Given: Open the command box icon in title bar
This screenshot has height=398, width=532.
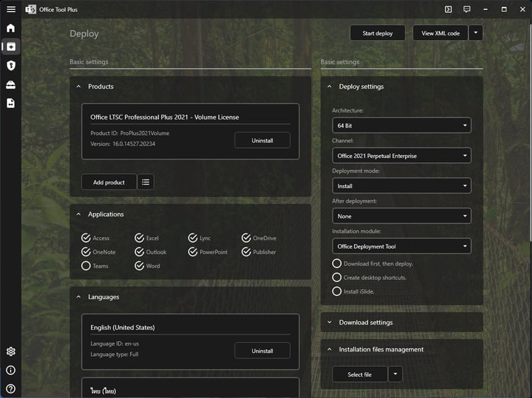Looking at the screenshot, I should [448, 9].
